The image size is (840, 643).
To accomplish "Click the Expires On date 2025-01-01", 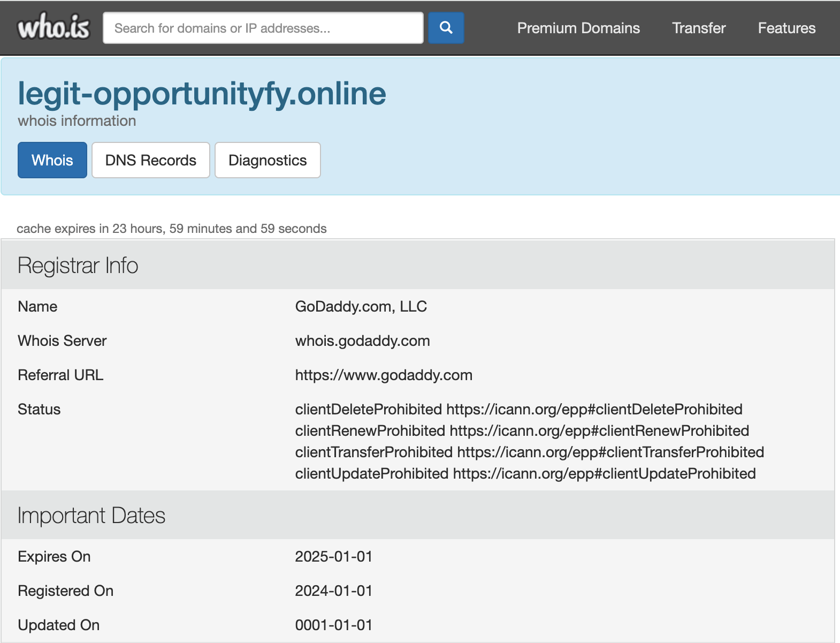I will click(334, 556).
